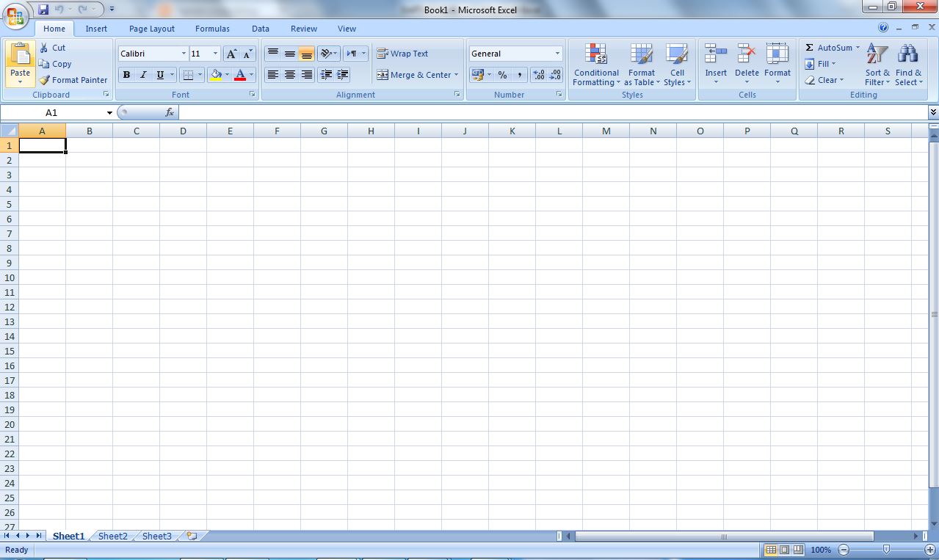The image size is (939, 560).
Task: Decrease font size with Shrink Font
Action: (247, 54)
